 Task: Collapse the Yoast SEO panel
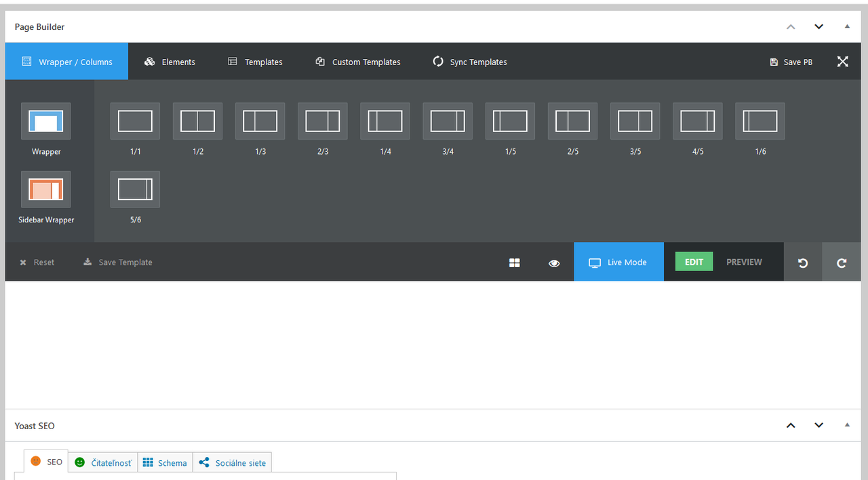tap(847, 425)
